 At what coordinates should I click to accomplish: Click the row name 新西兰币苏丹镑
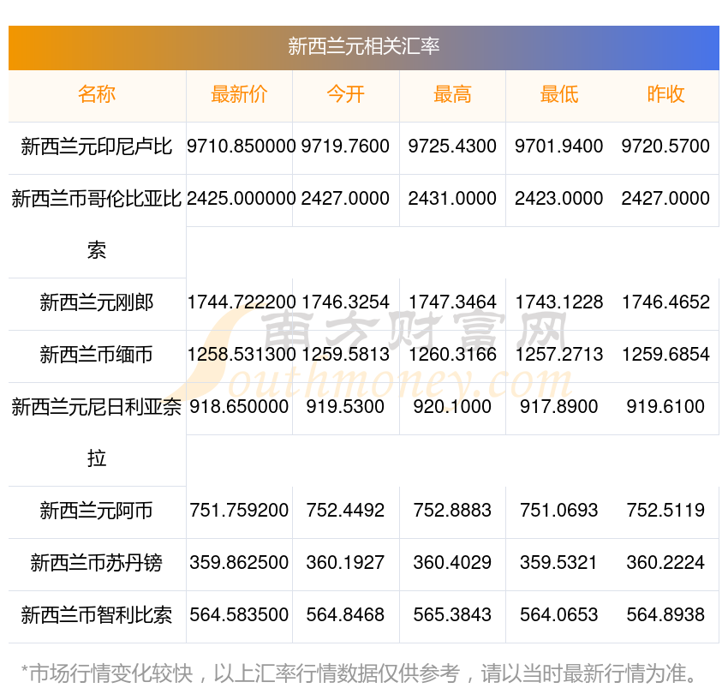pyautogui.click(x=97, y=564)
